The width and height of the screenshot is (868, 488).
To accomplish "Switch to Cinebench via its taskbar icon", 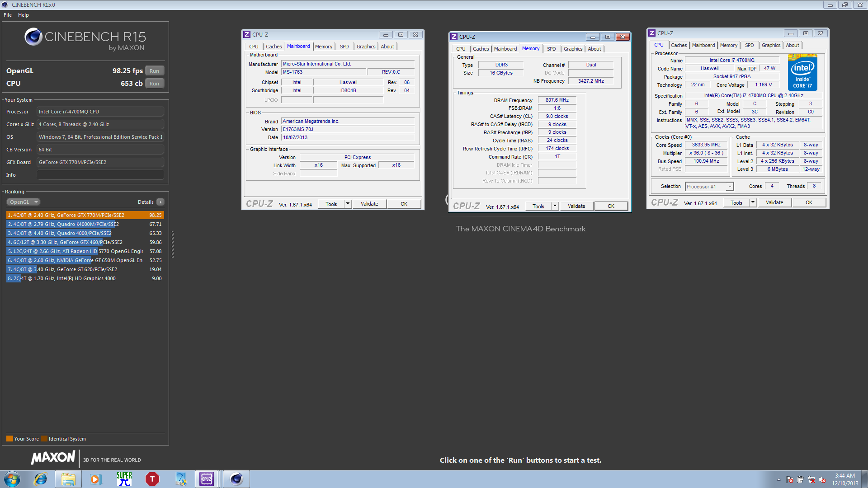I will coord(236,479).
